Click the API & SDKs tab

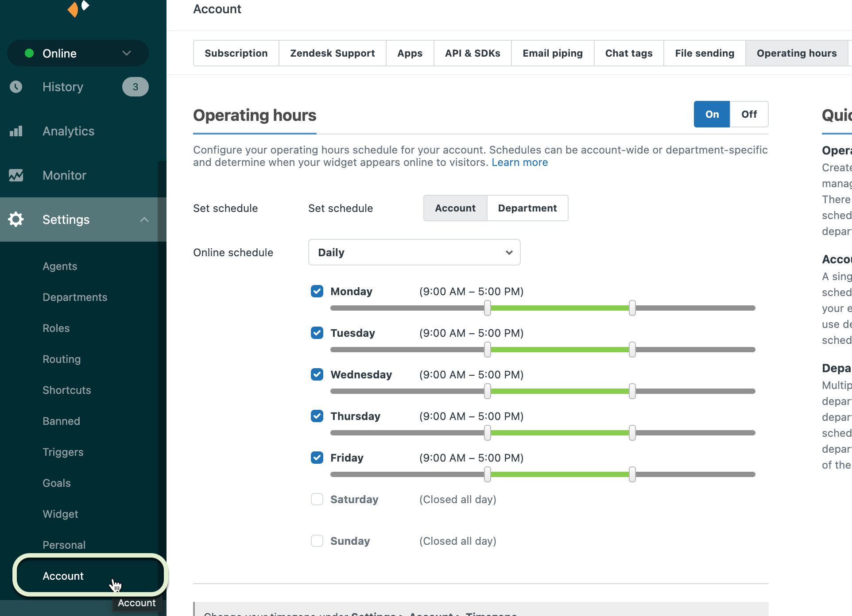click(x=472, y=52)
